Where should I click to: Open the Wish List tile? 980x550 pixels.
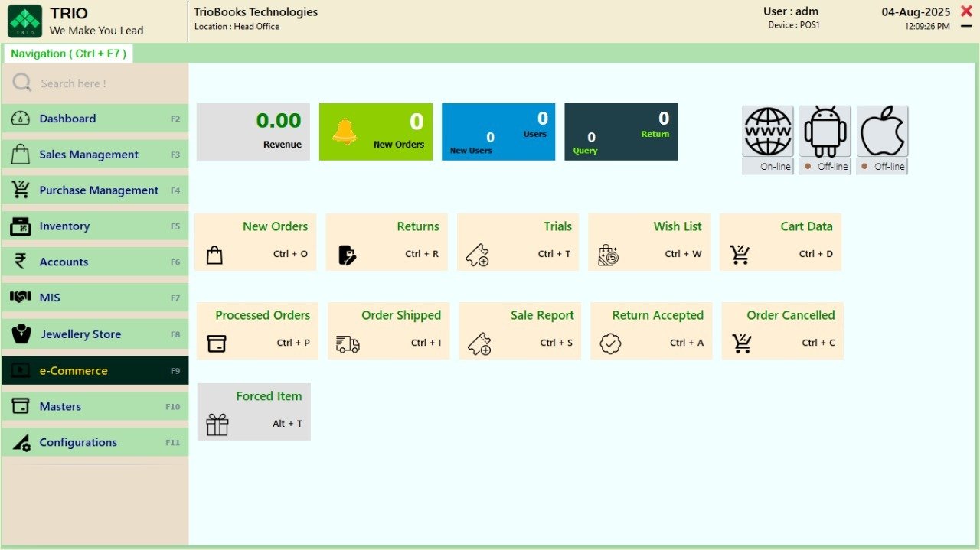coord(648,242)
